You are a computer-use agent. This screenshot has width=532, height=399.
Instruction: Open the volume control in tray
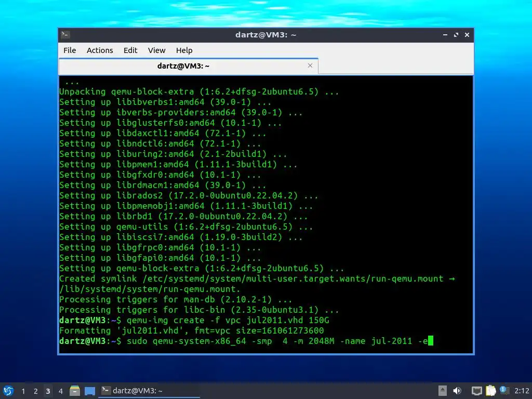click(x=457, y=391)
